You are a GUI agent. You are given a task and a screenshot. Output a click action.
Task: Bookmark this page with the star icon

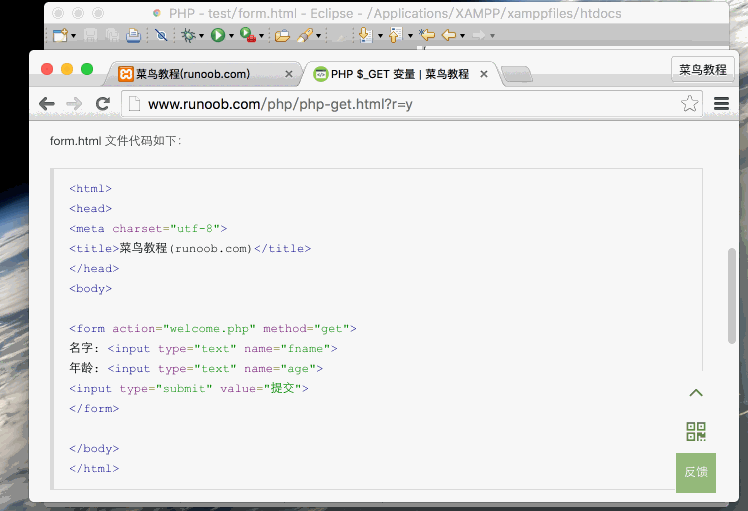pyautogui.click(x=689, y=104)
